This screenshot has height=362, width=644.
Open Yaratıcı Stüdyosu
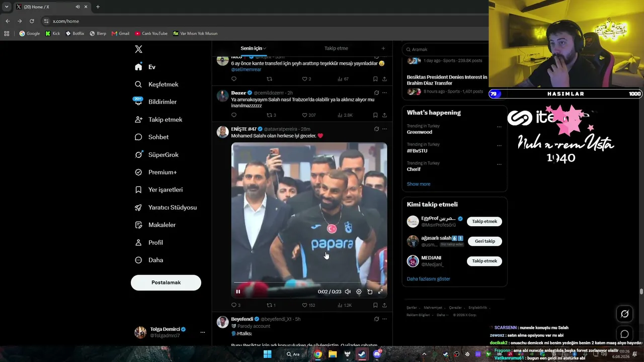(166, 208)
